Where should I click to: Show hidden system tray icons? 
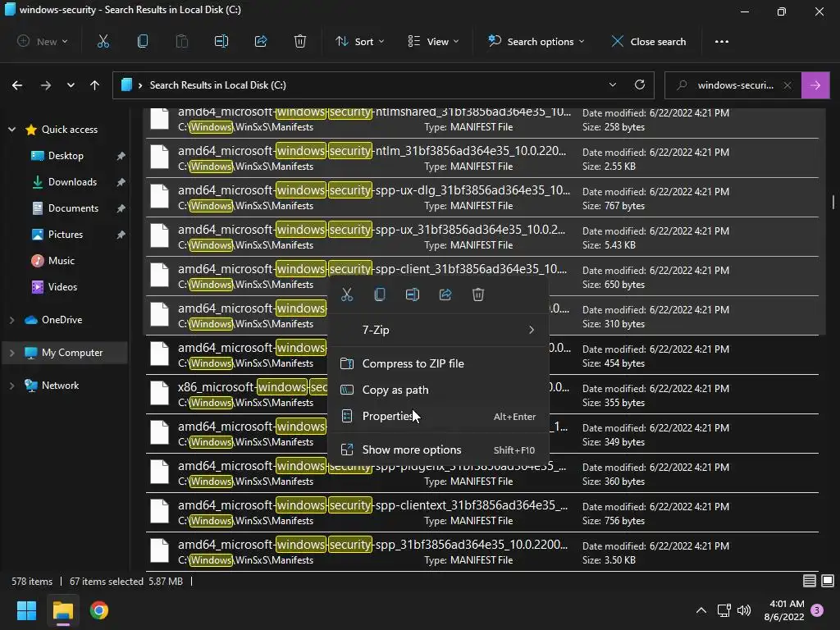(x=701, y=610)
